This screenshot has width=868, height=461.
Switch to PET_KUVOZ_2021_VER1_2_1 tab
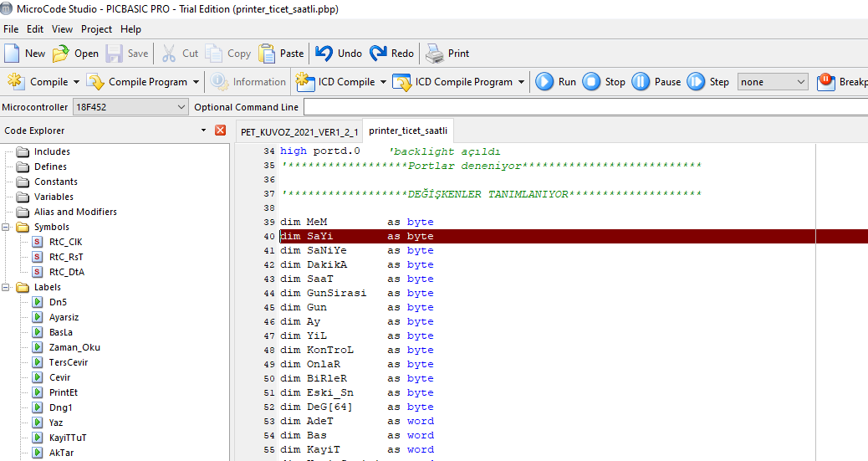tap(299, 132)
